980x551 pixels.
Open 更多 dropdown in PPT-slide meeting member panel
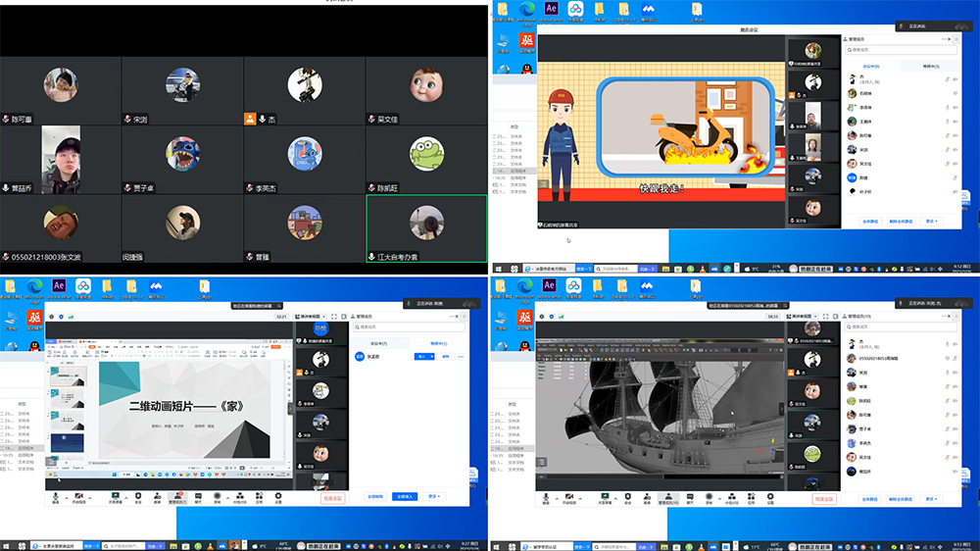pyautogui.click(x=434, y=497)
